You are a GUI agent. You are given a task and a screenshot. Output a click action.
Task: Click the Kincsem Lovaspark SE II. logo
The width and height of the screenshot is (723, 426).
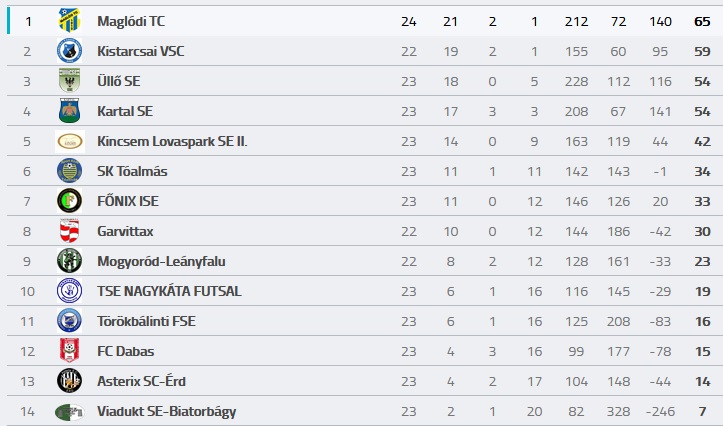(70, 141)
